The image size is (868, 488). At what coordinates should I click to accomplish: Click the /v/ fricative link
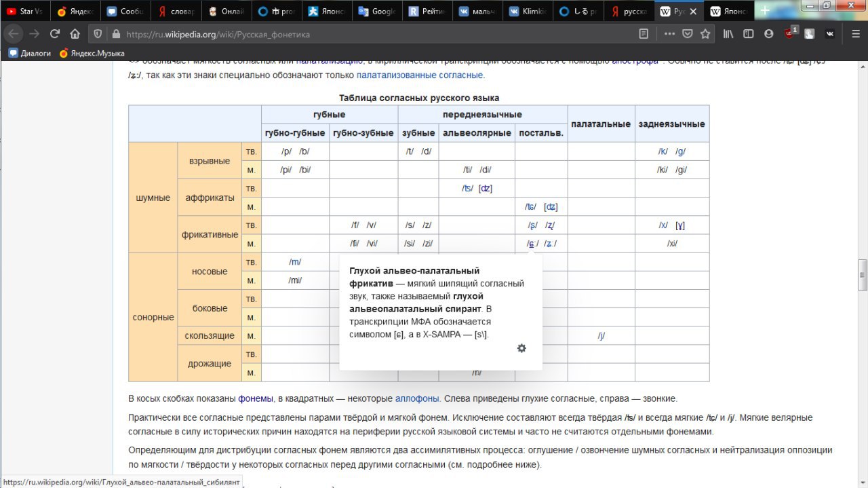pyautogui.click(x=372, y=225)
